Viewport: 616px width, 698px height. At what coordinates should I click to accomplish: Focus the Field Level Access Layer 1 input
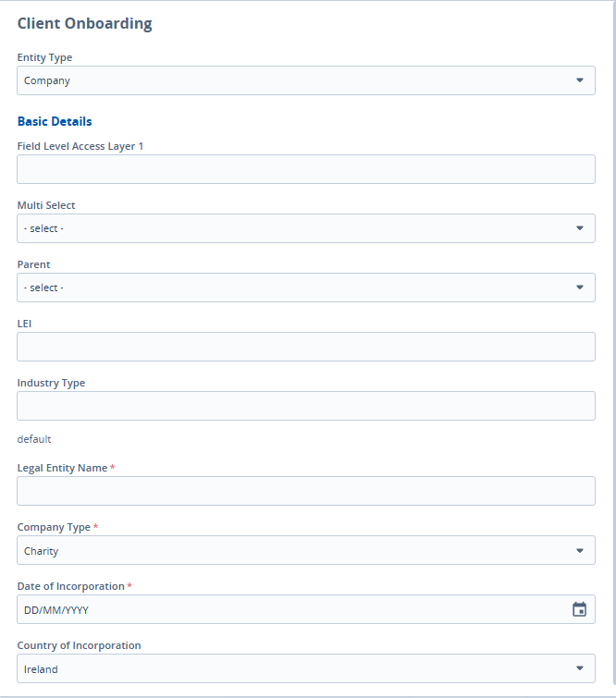click(305, 169)
